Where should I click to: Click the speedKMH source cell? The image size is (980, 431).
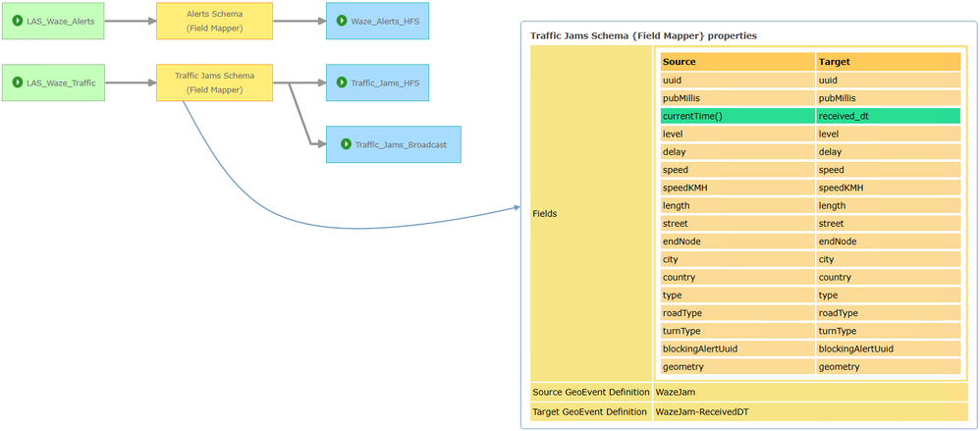738,188
